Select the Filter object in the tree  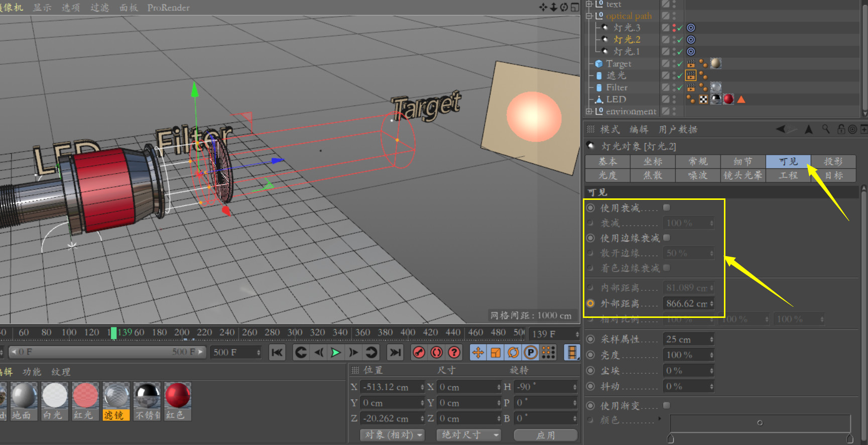pyautogui.click(x=617, y=87)
